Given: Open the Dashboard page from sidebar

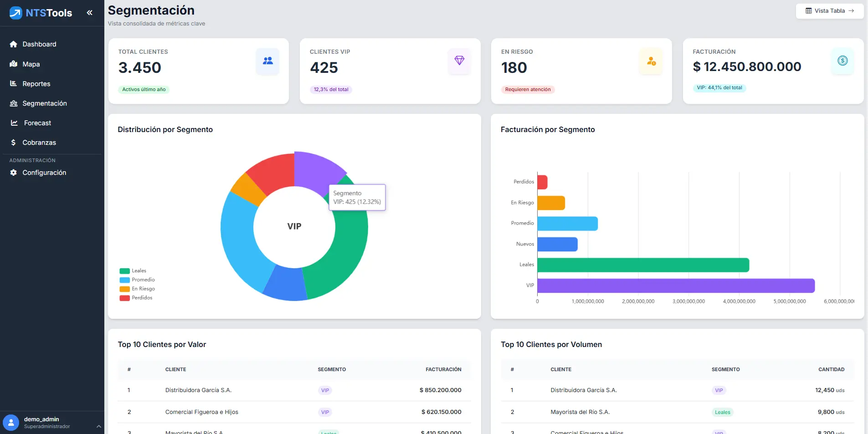Looking at the screenshot, I should pyautogui.click(x=39, y=44).
